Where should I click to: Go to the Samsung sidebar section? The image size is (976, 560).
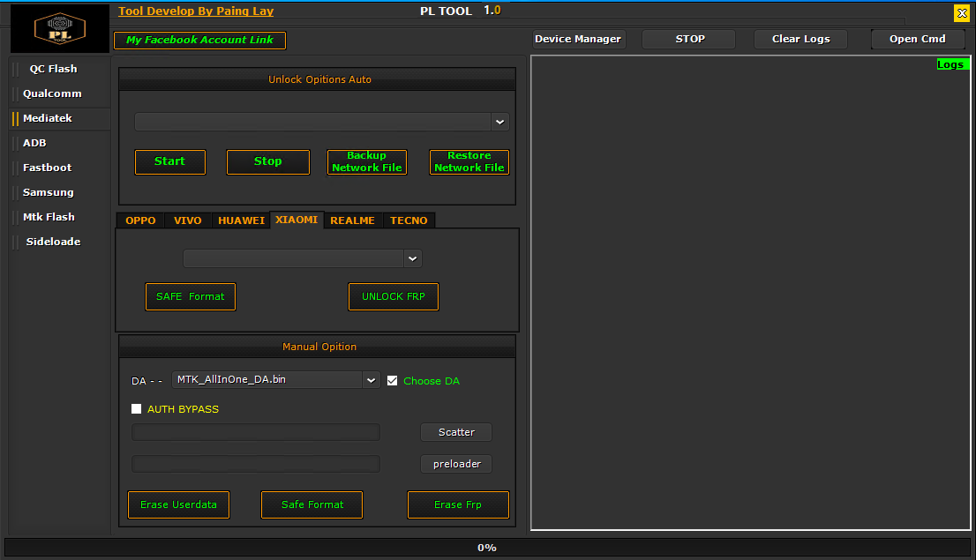pos(49,192)
